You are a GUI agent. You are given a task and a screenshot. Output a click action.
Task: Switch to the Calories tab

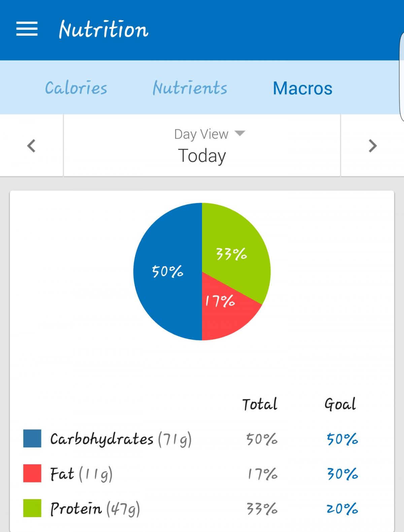pyautogui.click(x=76, y=88)
